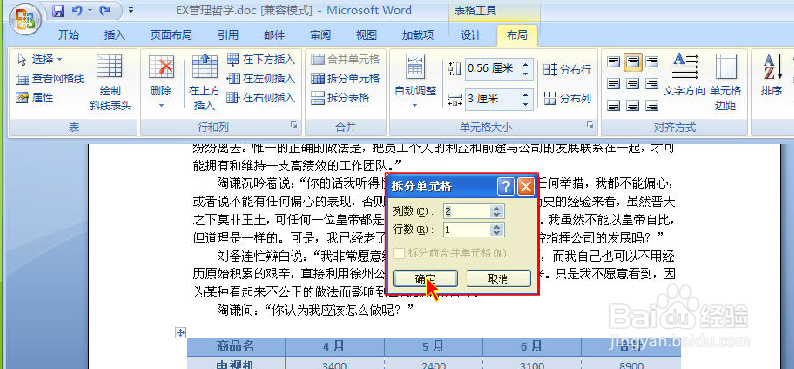Switch to the 开始 ribbon tab
Viewport: 794px width, 369px height.
[68, 34]
